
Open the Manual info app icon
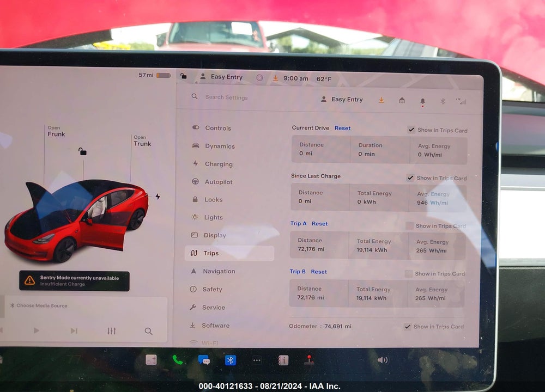click(283, 360)
